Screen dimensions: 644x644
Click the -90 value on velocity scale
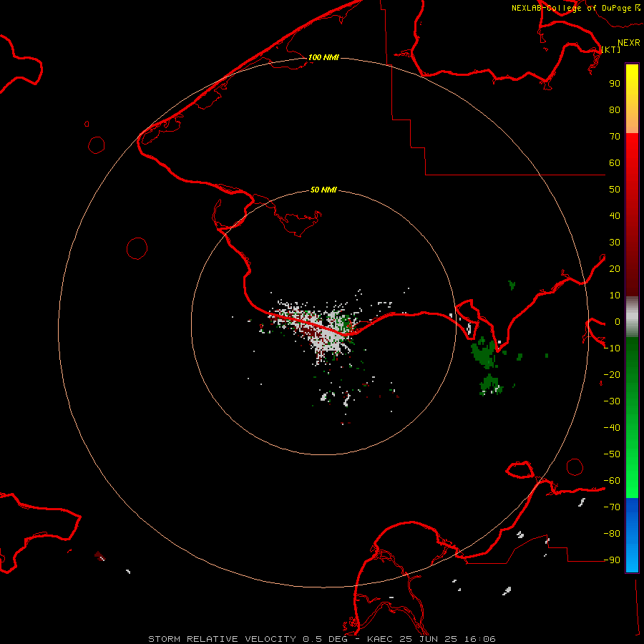pos(612,560)
